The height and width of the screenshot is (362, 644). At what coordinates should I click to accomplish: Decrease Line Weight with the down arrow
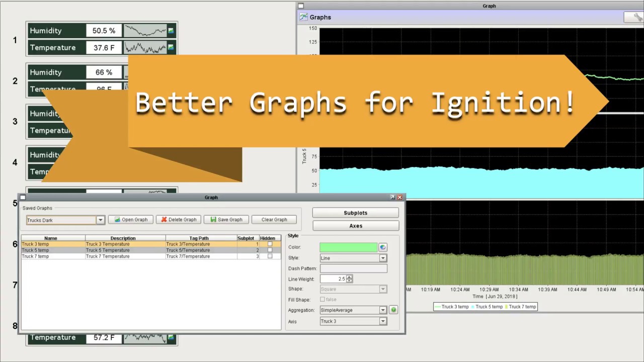[x=349, y=281]
